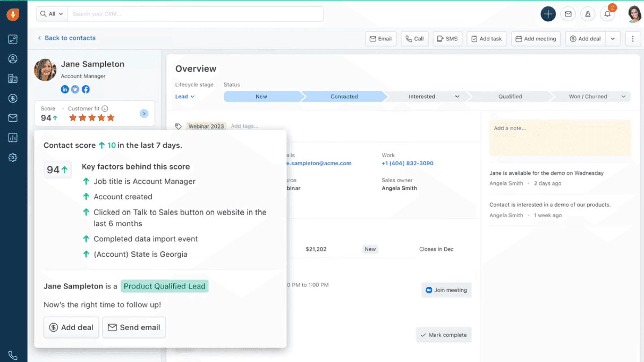Click the Closes in Dec text
Image resolution: width=644 pixels, height=362 pixels.
(x=436, y=249)
